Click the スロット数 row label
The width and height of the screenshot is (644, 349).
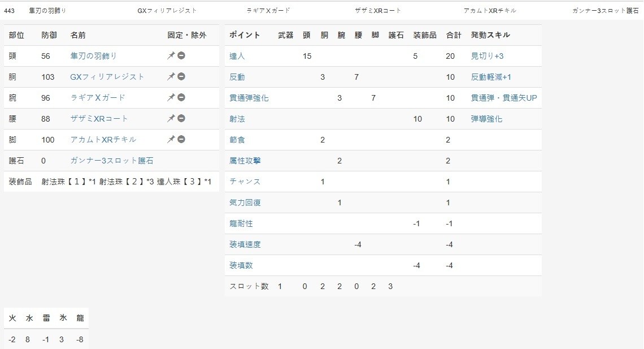tap(249, 287)
